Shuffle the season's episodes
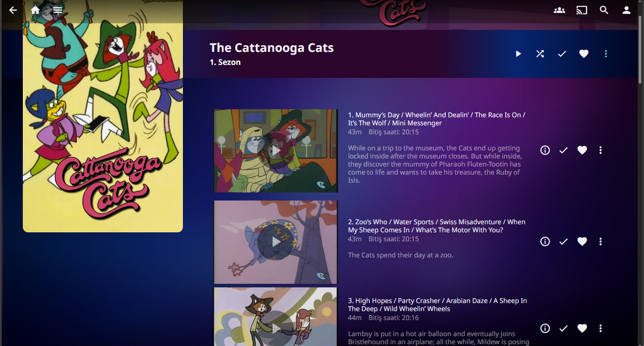Viewport: 644px width, 346px height. (x=540, y=54)
